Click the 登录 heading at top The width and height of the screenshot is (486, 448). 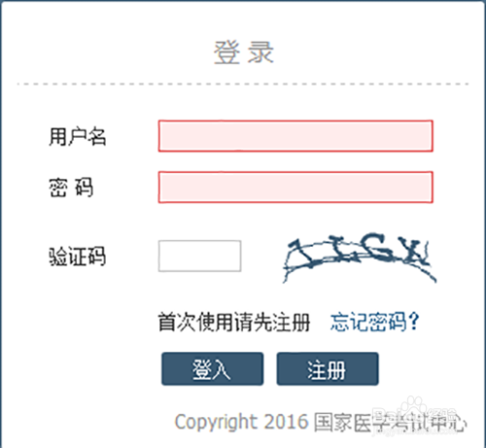tap(244, 52)
